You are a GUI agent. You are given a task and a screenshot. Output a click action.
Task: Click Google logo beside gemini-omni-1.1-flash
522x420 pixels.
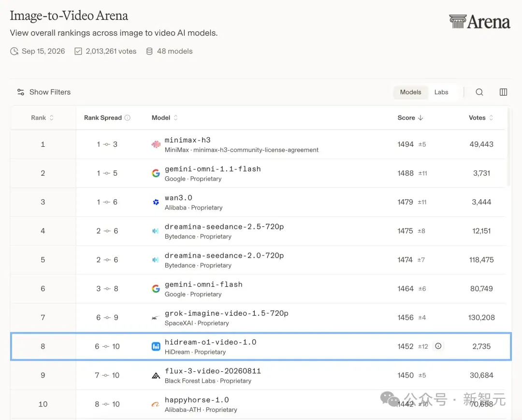pos(156,173)
